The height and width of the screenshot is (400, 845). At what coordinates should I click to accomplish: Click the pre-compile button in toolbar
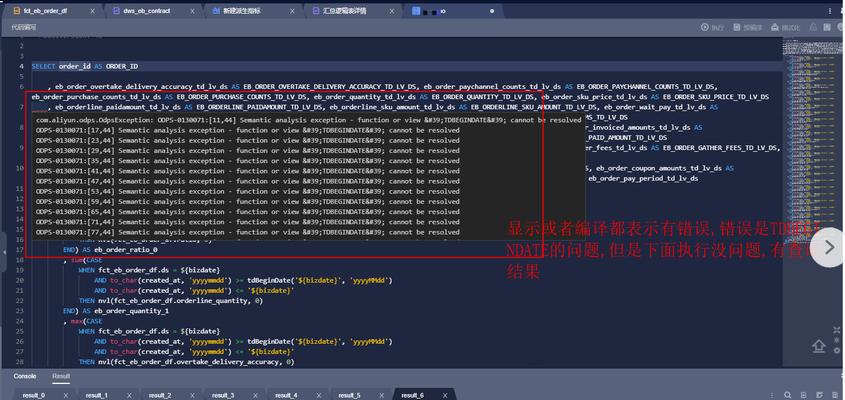(x=746, y=27)
